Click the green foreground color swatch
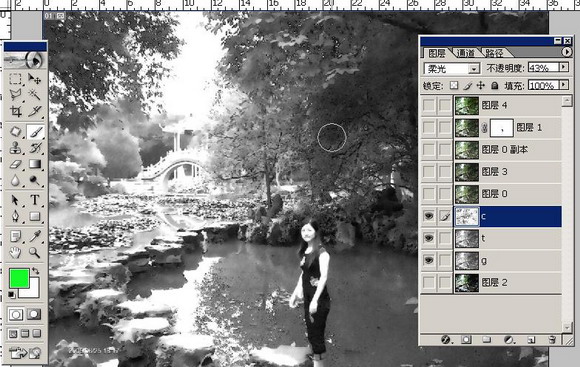580x367 pixels. (x=19, y=278)
